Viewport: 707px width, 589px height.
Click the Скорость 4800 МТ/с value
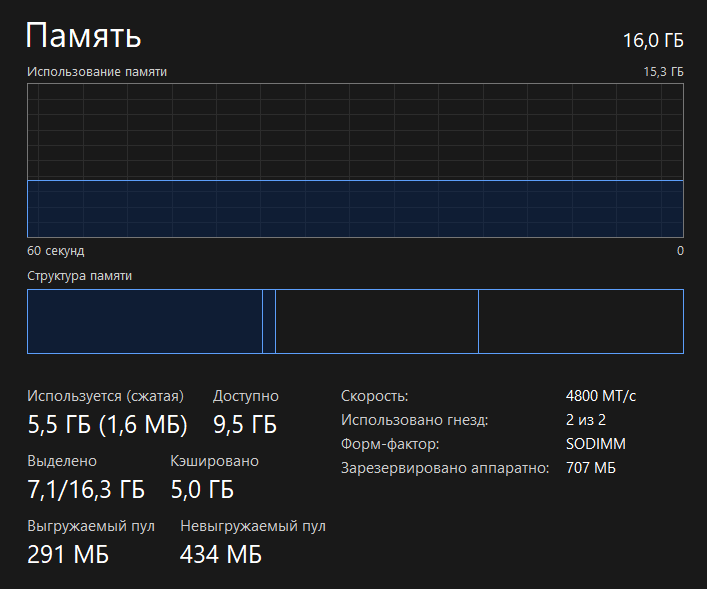coord(601,396)
